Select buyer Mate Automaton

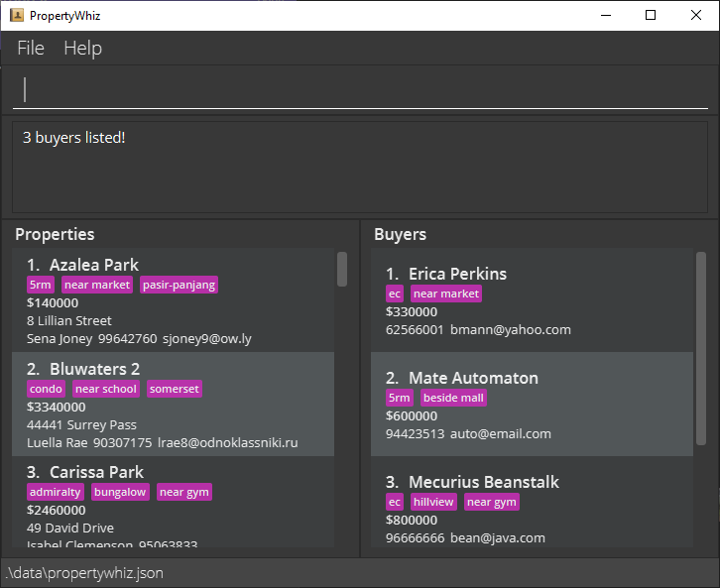pyautogui.click(x=532, y=404)
